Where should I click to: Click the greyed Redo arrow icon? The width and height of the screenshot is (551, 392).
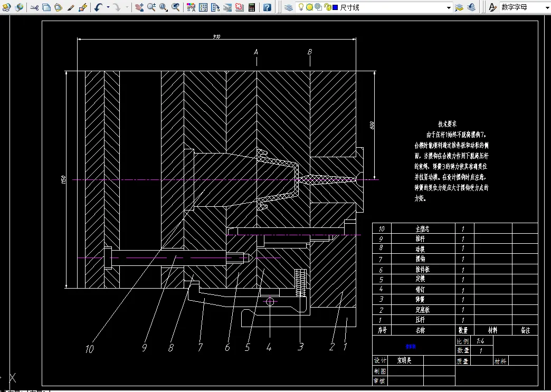pyautogui.click(x=117, y=7)
